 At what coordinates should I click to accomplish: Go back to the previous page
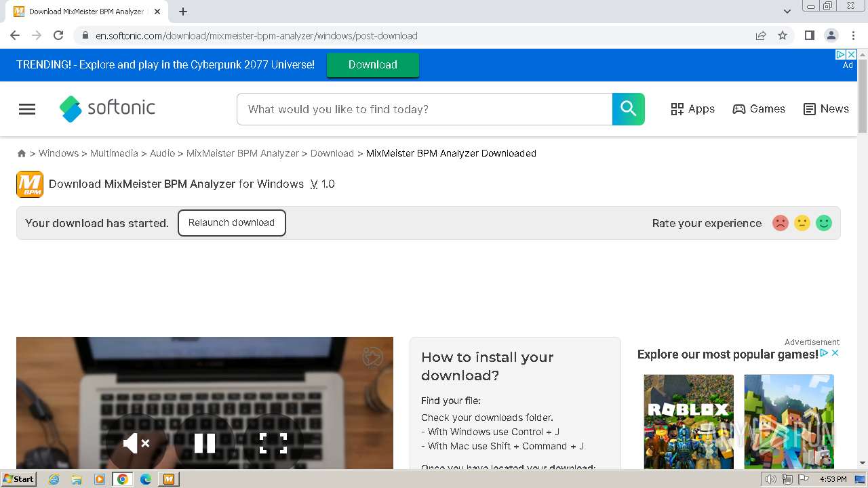click(15, 35)
